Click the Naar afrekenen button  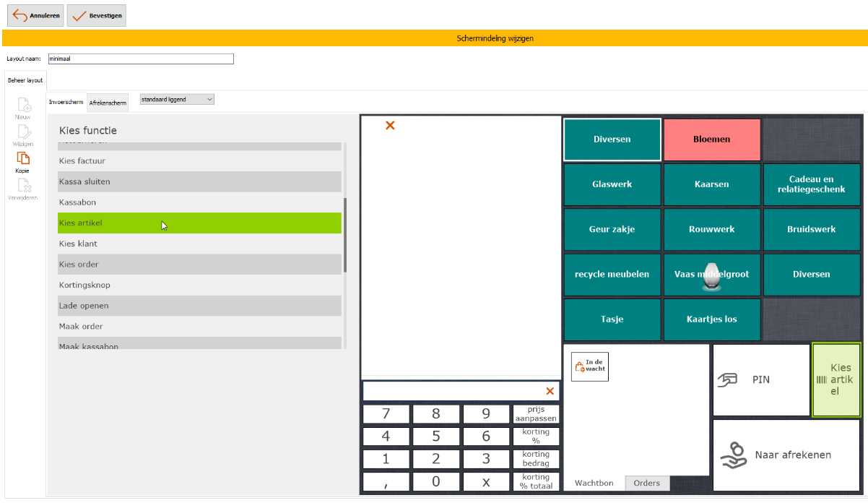pos(786,455)
